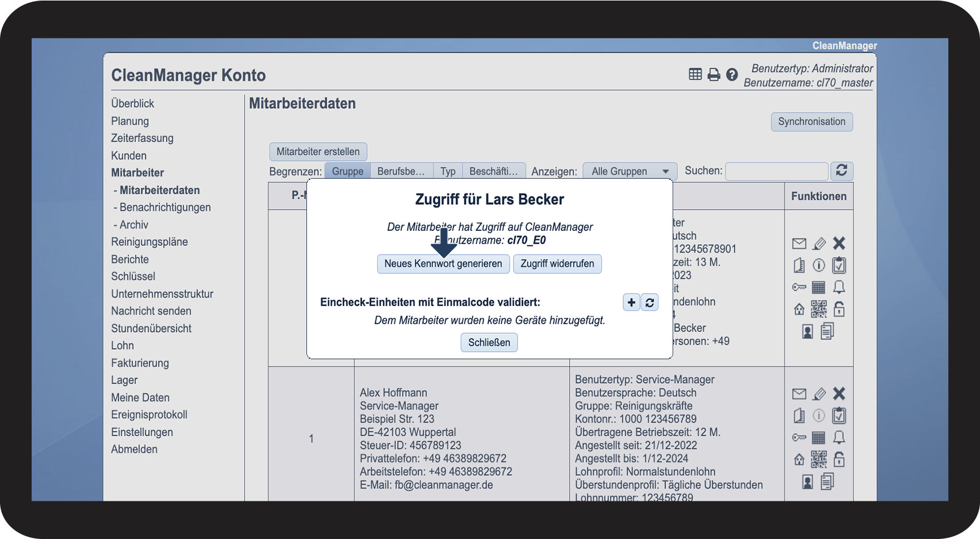Show the QR code for Alex Hoffmann

[819, 460]
